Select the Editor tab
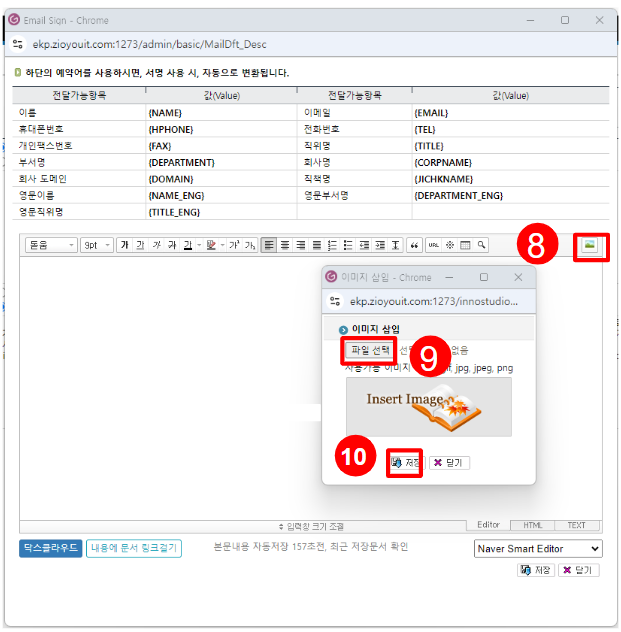This screenshot has height=632, width=621. click(488, 525)
